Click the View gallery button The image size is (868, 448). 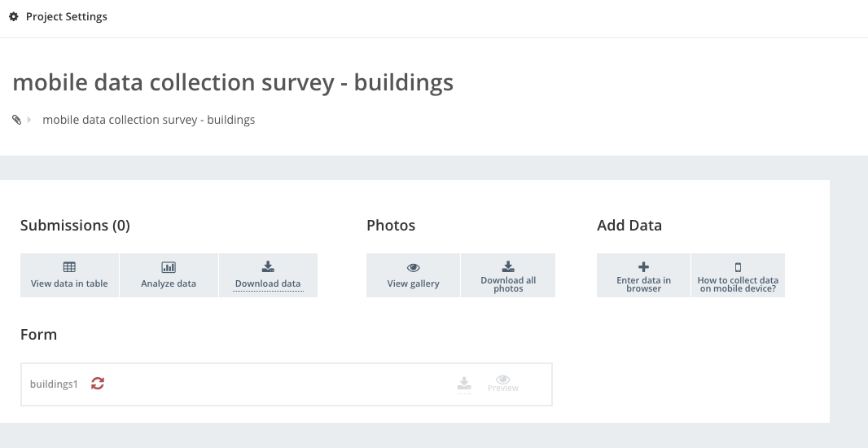coord(413,275)
